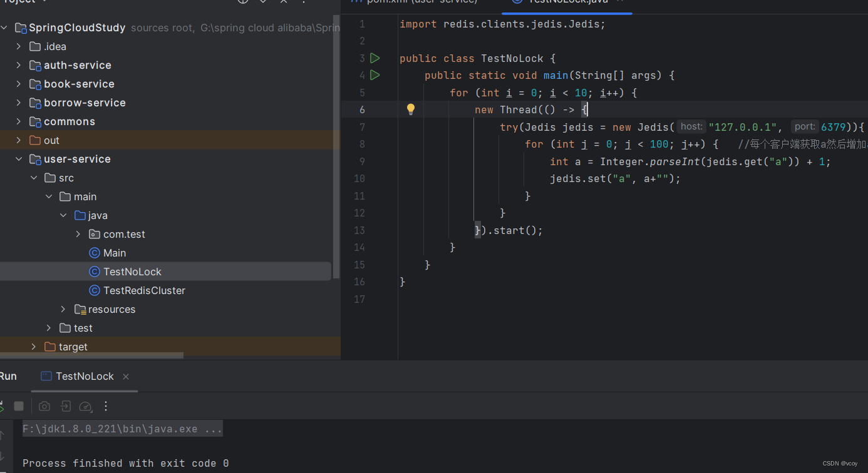Expand the auth-service module chevron
The width and height of the screenshot is (868, 473).
click(x=19, y=65)
